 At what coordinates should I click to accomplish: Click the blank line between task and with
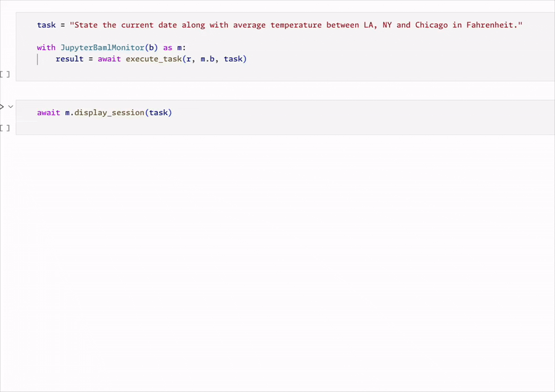pos(247,36)
